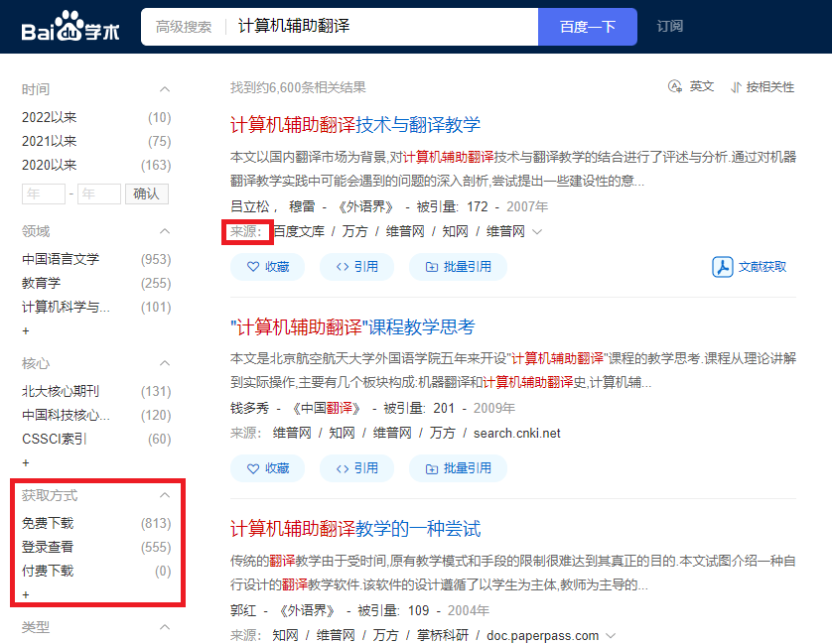Screen dimensions: 832x644
Task: Collapse the 类型 filter section
Action: (x=165, y=627)
